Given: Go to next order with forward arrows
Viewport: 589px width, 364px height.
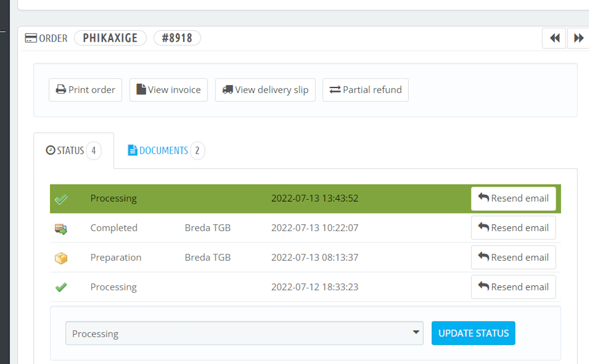Looking at the screenshot, I should pyautogui.click(x=578, y=38).
